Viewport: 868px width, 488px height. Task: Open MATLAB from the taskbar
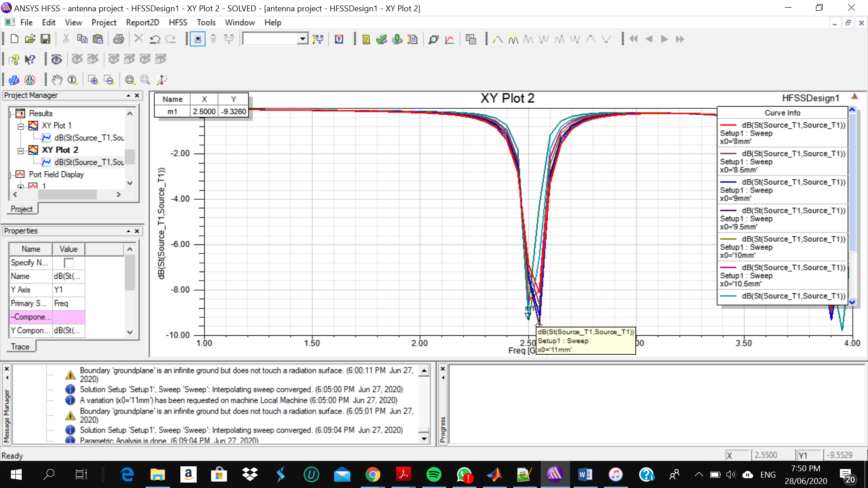point(494,474)
